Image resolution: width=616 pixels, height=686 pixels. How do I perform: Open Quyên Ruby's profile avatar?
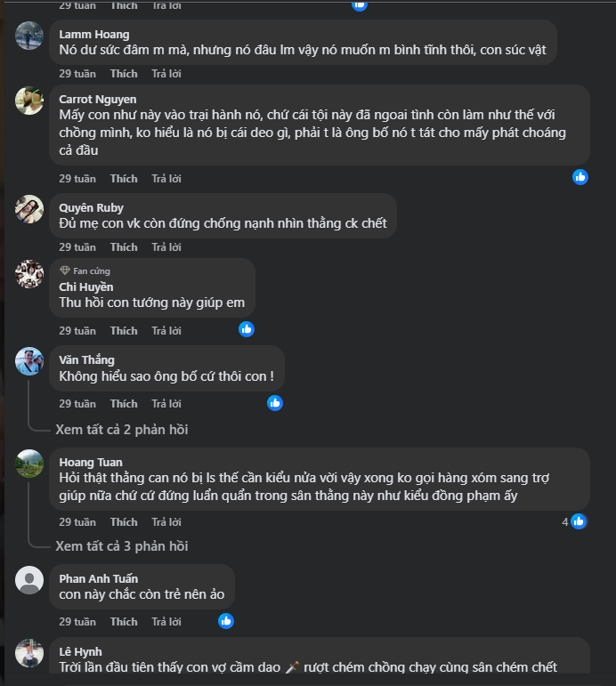click(29, 209)
